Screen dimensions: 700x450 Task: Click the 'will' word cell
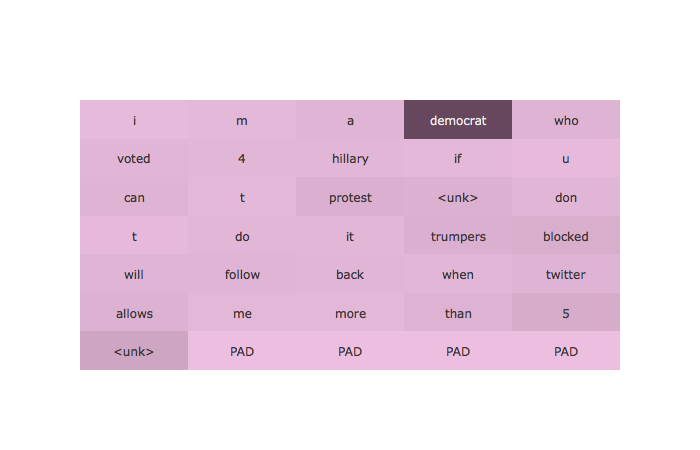tap(134, 274)
